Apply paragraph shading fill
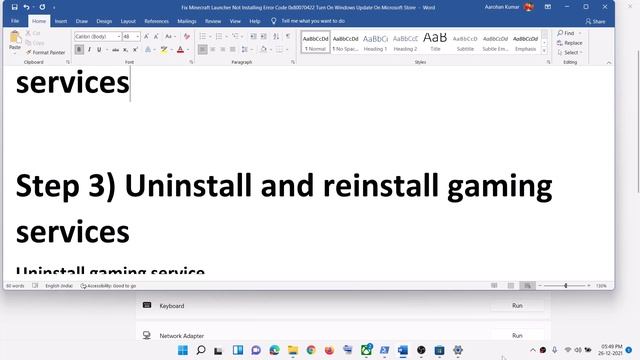 [x=263, y=50]
